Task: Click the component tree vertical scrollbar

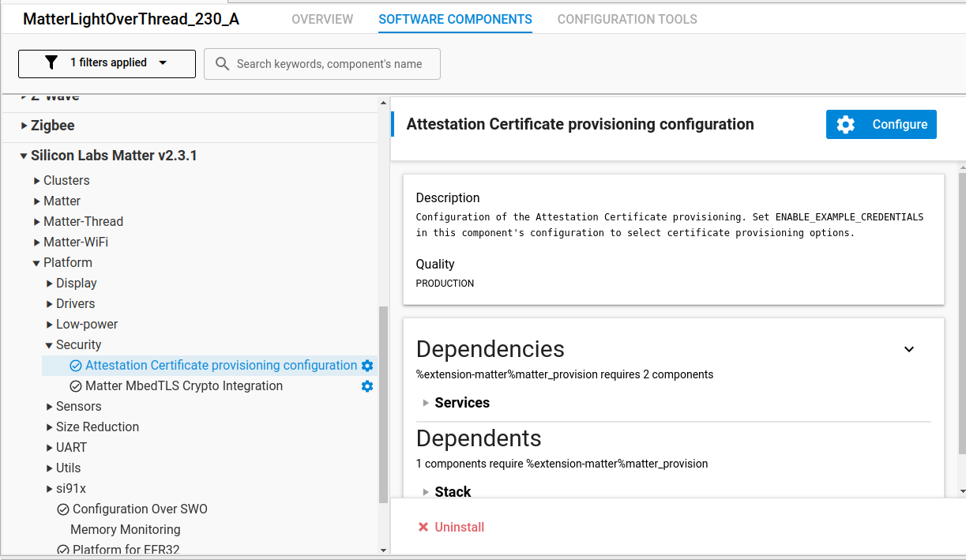Action: pos(384,403)
